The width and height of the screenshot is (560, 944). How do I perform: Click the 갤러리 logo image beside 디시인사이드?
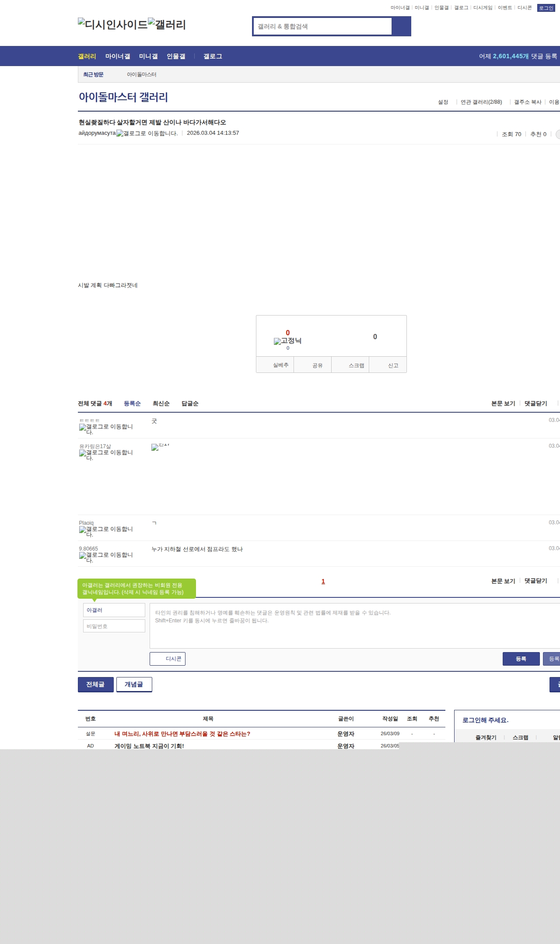[x=167, y=25]
